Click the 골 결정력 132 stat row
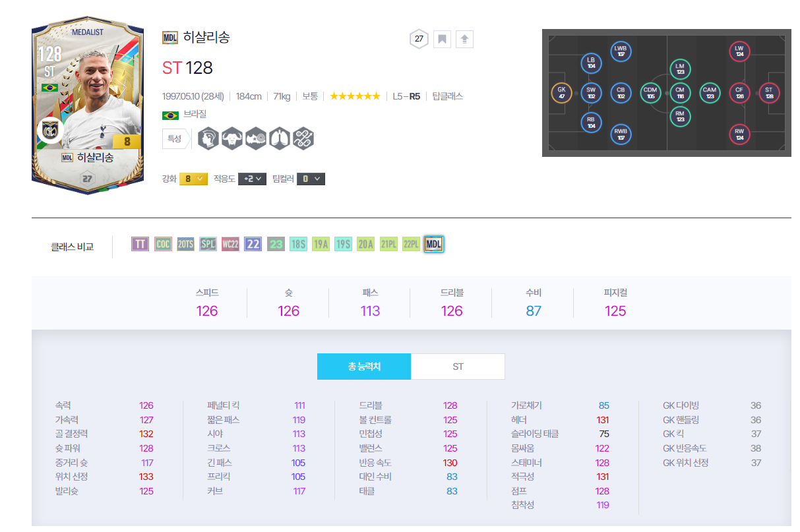800x532 pixels. tap(104, 434)
